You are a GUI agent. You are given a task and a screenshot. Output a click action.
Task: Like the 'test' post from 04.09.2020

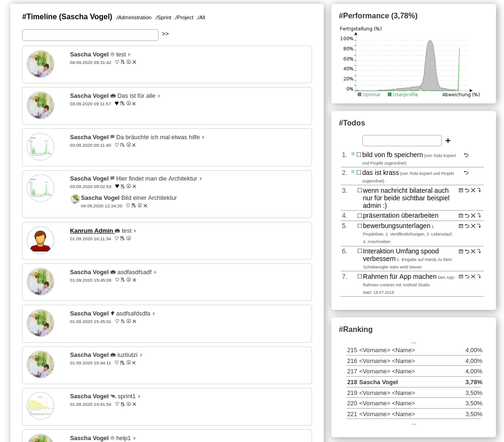117,62
